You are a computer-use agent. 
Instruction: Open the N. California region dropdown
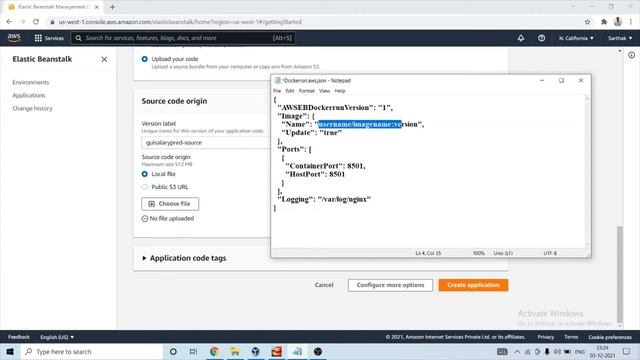(576, 38)
